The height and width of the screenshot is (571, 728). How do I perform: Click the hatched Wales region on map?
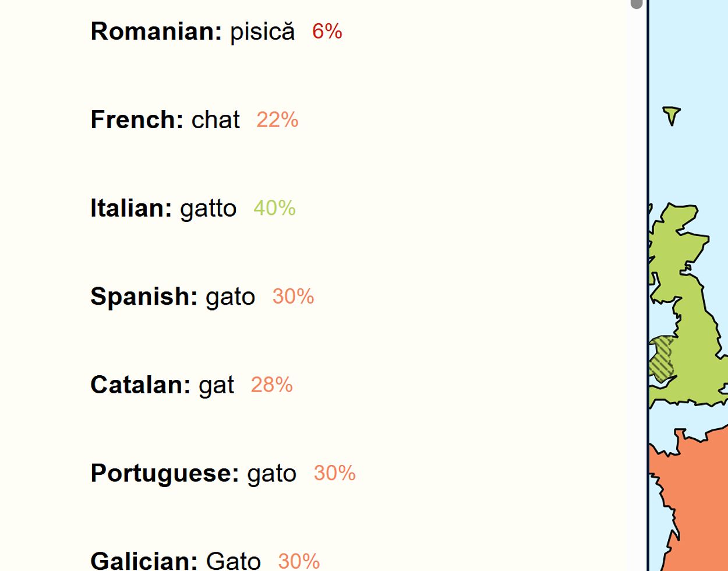click(x=662, y=358)
